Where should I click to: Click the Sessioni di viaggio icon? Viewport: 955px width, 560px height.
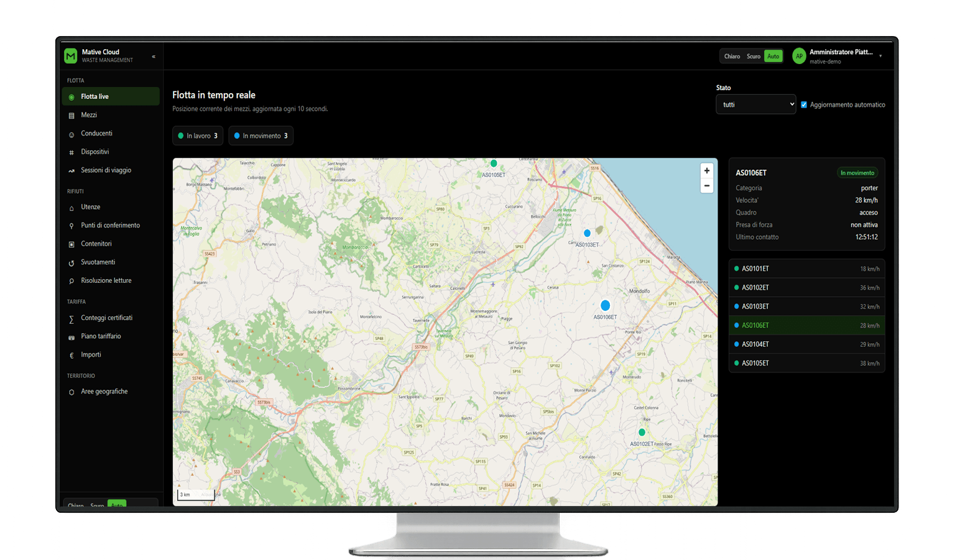coord(72,171)
